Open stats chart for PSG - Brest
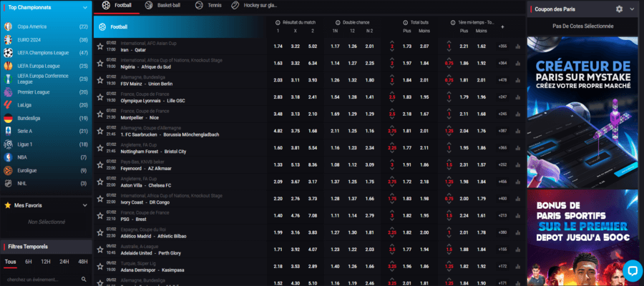The width and height of the screenshot is (644, 286). point(517,215)
